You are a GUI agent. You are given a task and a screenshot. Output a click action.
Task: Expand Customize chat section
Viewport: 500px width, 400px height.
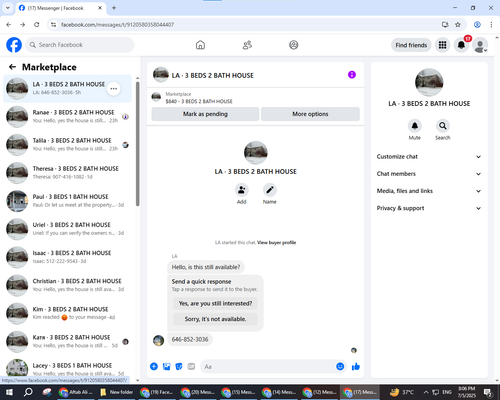(429, 157)
